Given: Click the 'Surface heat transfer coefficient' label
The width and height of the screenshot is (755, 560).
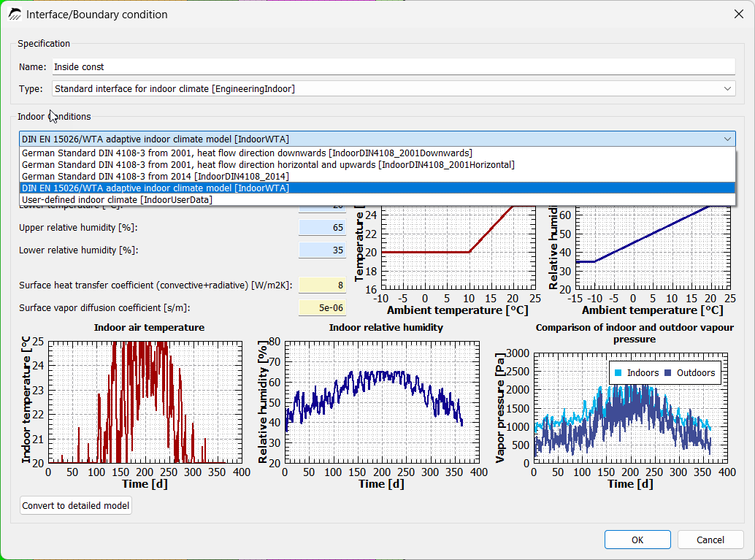Looking at the screenshot, I should click(x=156, y=285).
